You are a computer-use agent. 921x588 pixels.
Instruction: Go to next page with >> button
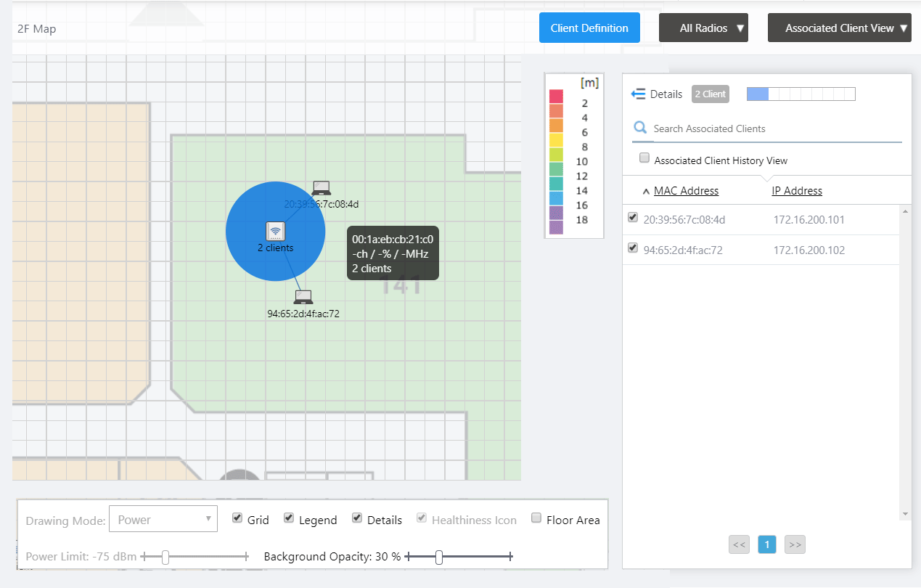point(795,544)
